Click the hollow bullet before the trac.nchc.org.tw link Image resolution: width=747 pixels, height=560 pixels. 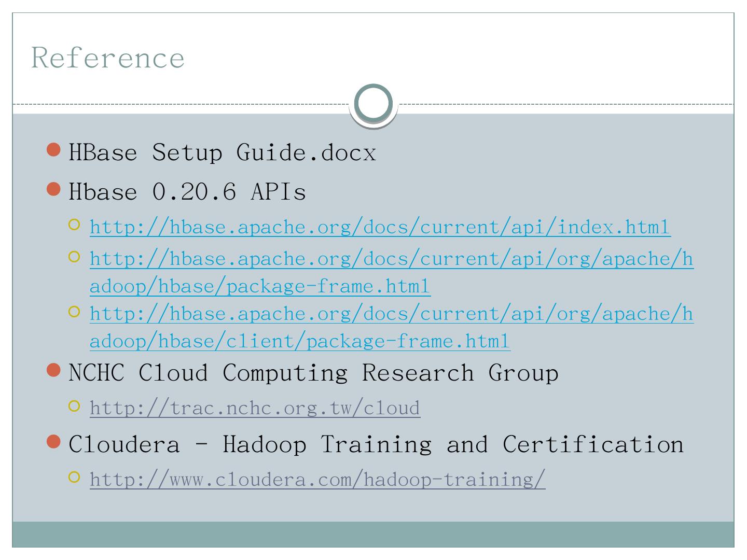point(74,406)
